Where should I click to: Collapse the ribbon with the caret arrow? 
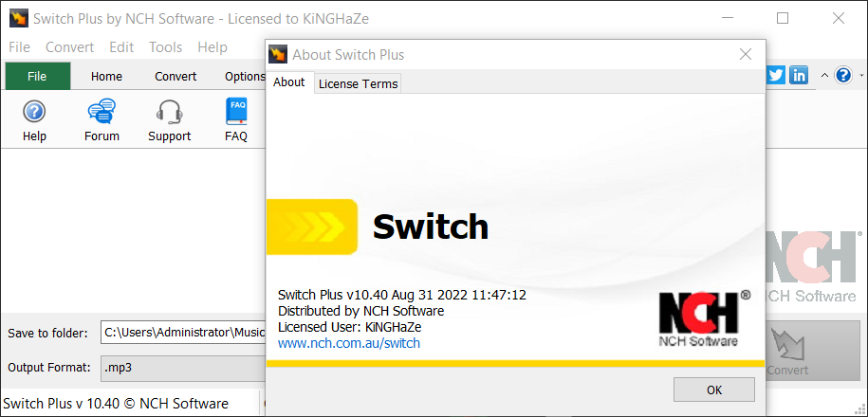(x=824, y=75)
